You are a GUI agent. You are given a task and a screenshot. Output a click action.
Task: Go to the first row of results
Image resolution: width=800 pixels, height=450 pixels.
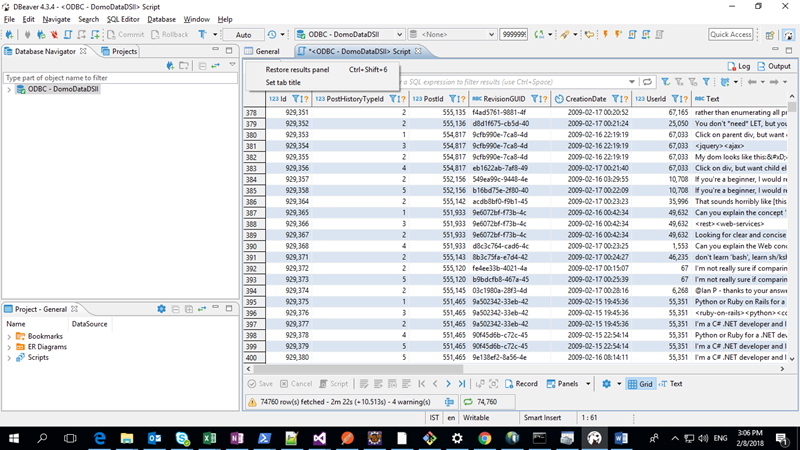[x=421, y=383]
